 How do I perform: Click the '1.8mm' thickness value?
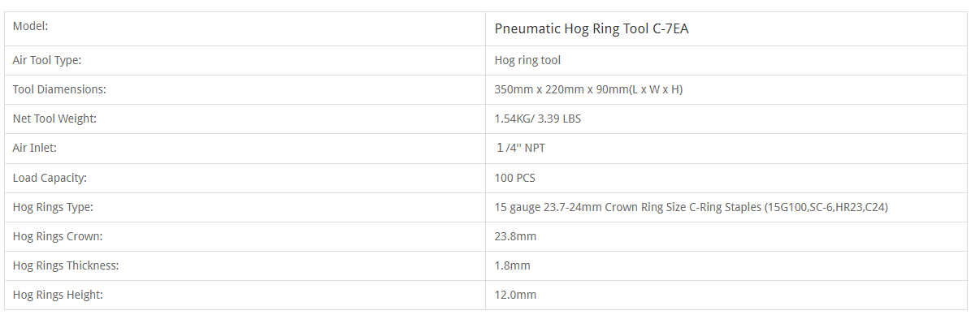pos(512,265)
